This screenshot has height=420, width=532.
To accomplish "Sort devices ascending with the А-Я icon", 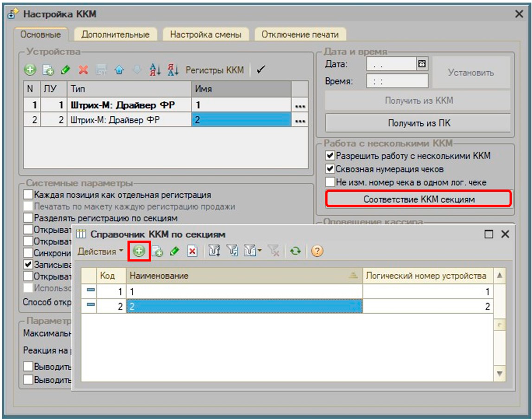I will tap(155, 70).
